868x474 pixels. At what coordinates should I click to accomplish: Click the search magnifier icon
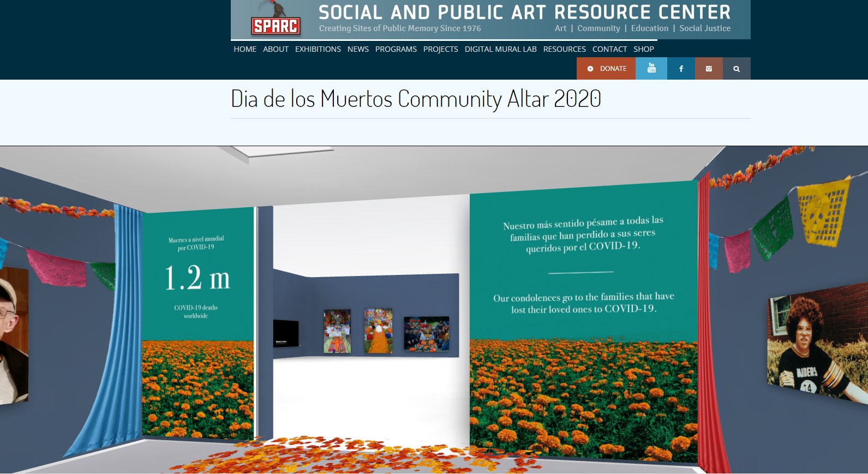737,69
